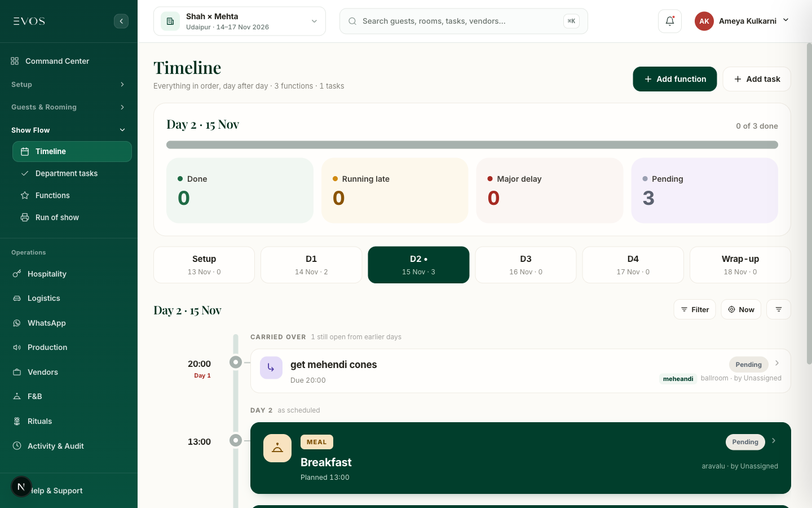Switch to the D4 17 Nov tab
Image resolution: width=812 pixels, height=508 pixels.
click(633, 265)
